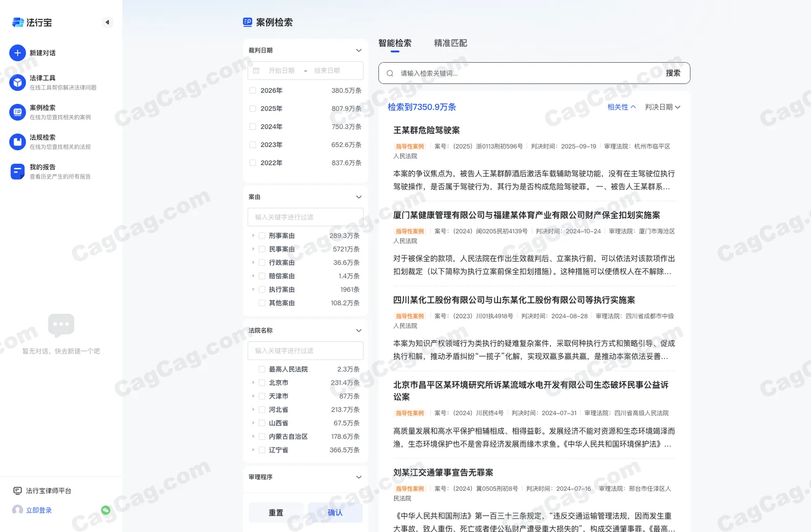The image size is (811, 532).
Task: Click the calendar icon in date range
Action: 256,71
